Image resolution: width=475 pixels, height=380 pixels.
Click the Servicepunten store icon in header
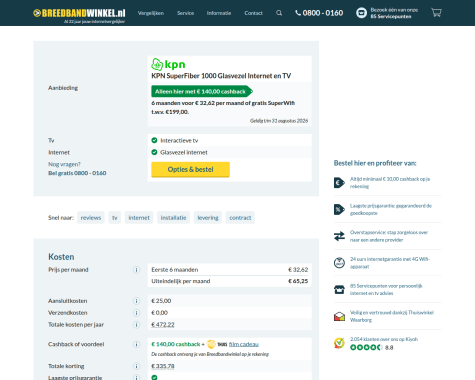(x=361, y=13)
